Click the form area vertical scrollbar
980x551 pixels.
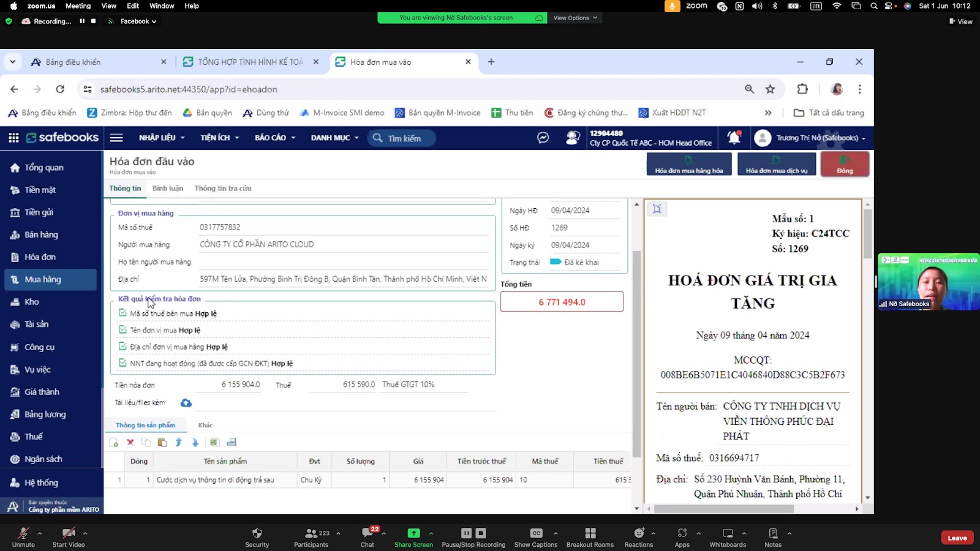coord(637,355)
